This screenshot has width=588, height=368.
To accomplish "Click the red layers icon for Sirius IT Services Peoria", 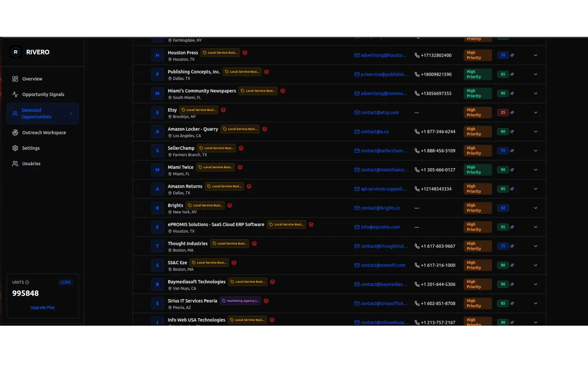I will click(x=266, y=301).
